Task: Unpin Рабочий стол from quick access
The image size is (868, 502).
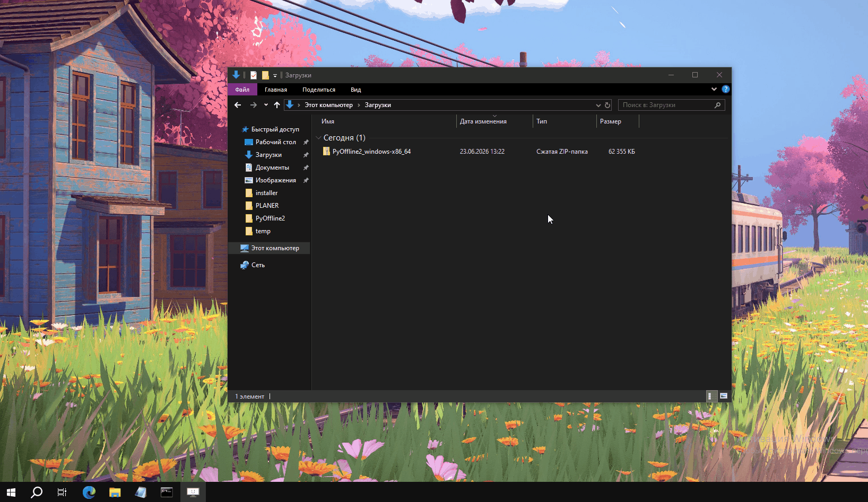Action: (x=306, y=142)
